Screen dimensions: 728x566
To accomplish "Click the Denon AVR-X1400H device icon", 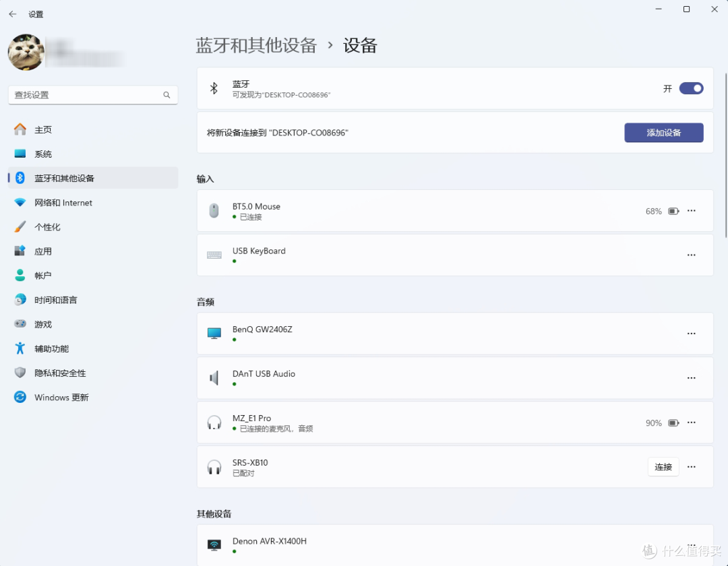I will tap(214, 544).
